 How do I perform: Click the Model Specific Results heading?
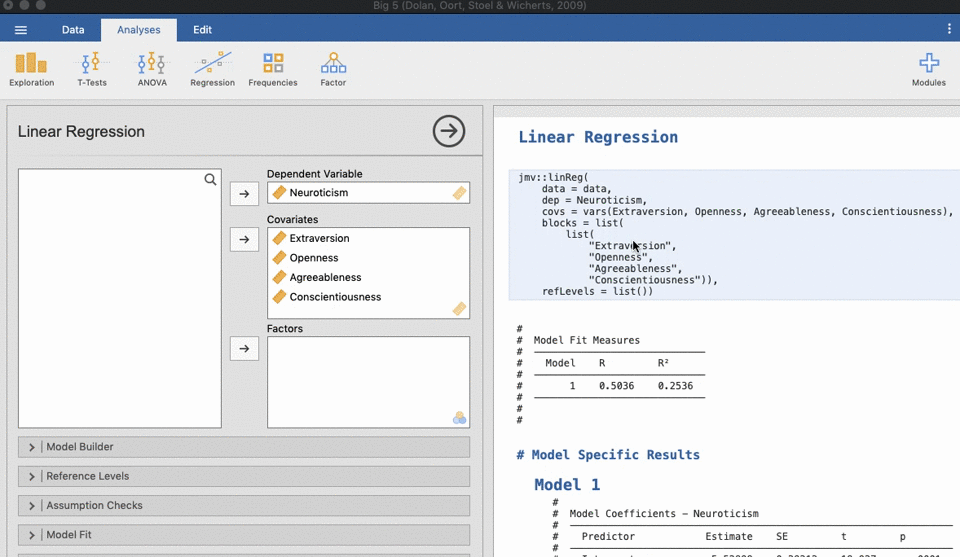click(x=608, y=455)
